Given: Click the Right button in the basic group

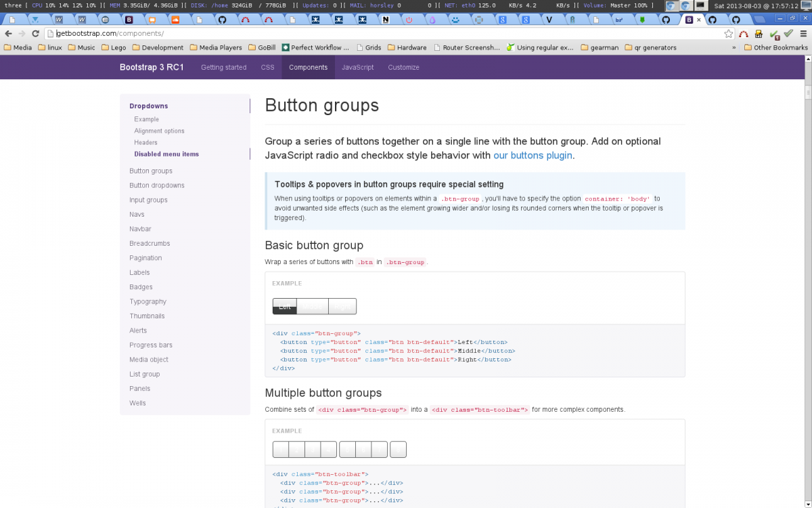Looking at the screenshot, I should [342, 306].
